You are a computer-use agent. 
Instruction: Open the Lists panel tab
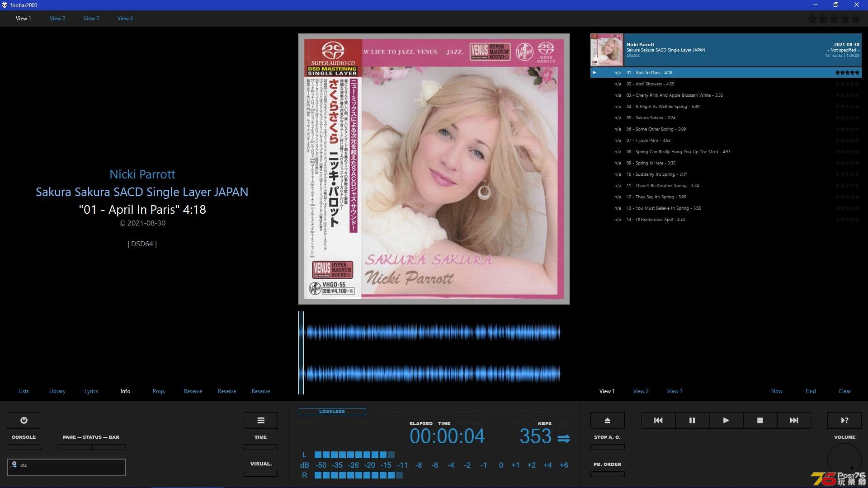pos(24,391)
